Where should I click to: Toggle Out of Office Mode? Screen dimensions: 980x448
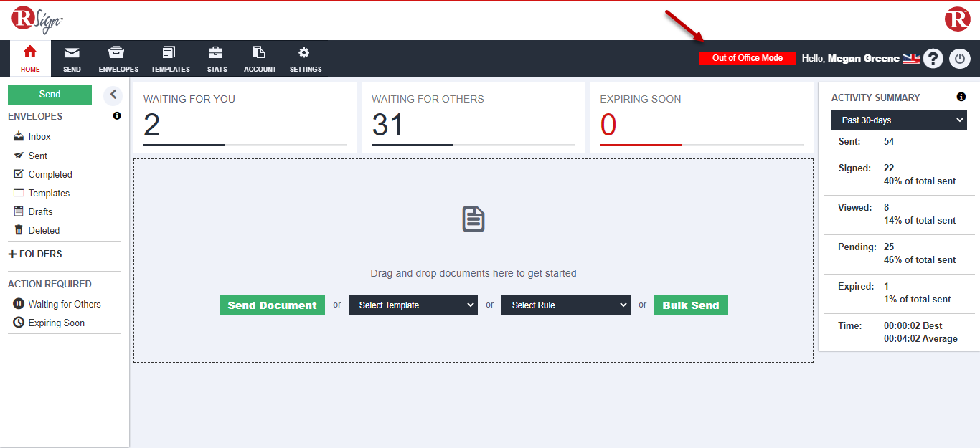pos(747,57)
